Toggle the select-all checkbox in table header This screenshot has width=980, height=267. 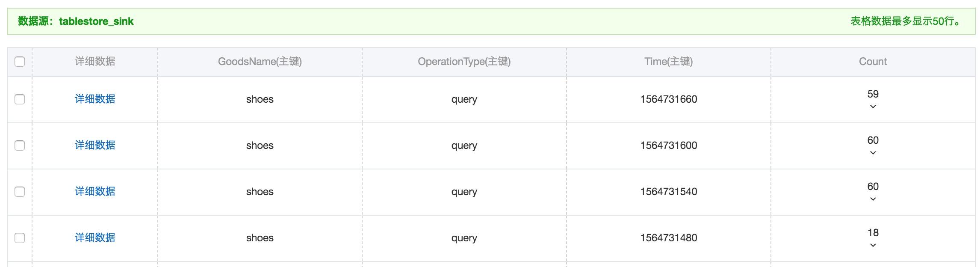click(20, 62)
